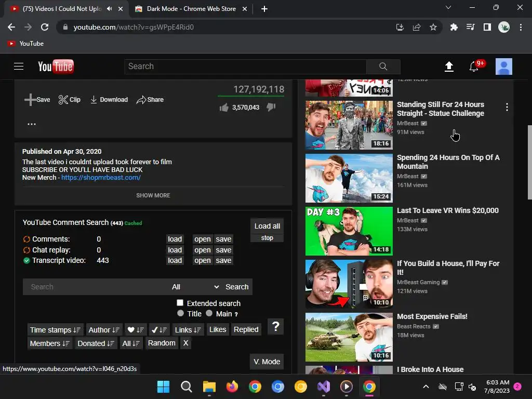The width and height of the screenshot is (532, 399).
Task: Click the comment search input field
Action: 95,287
